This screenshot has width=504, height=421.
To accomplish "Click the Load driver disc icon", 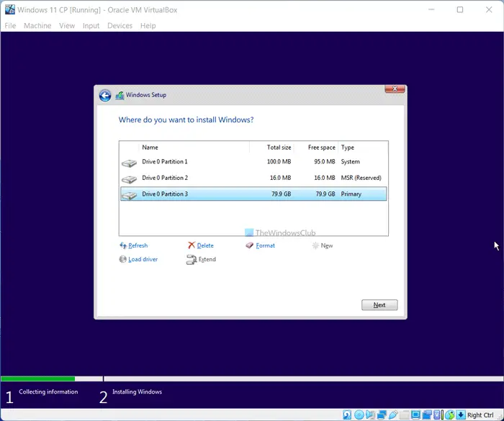I will pos(123,259).
